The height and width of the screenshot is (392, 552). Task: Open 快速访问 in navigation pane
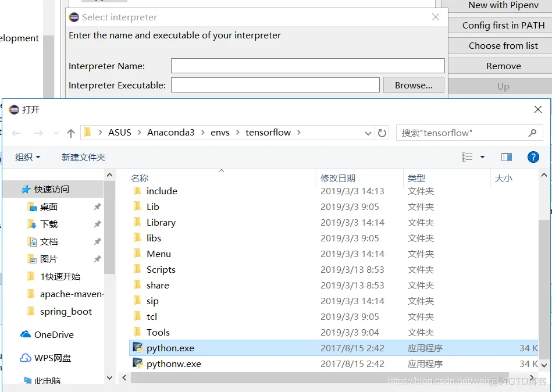click(51, 190)
